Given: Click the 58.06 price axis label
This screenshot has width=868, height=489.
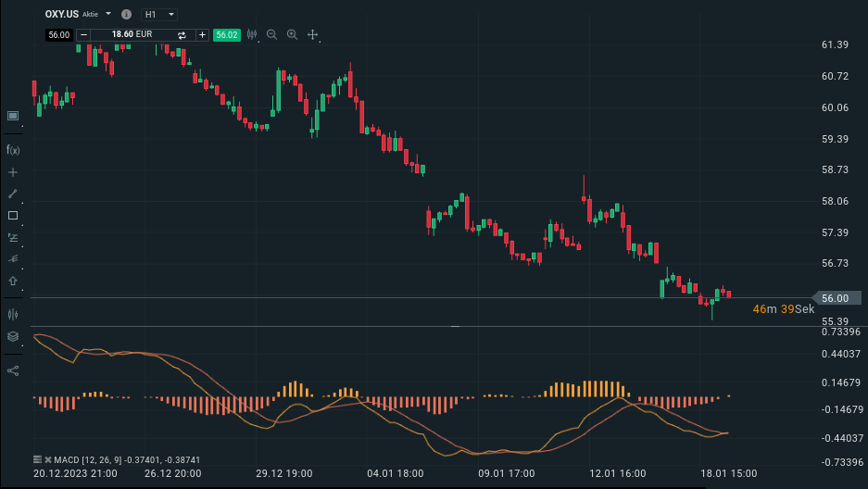Looking at the screenshot, I should click(835, 201).
